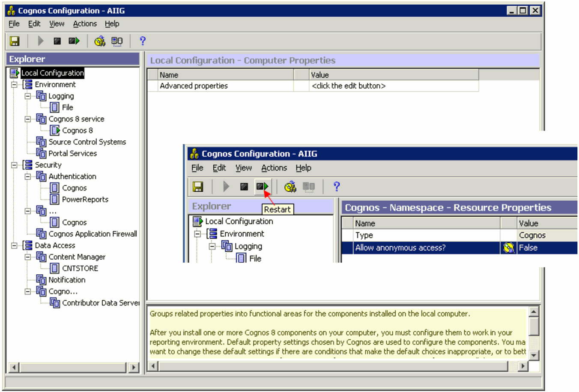
Task: Click the Advanced properties name cell
Action: coord(226,86)
